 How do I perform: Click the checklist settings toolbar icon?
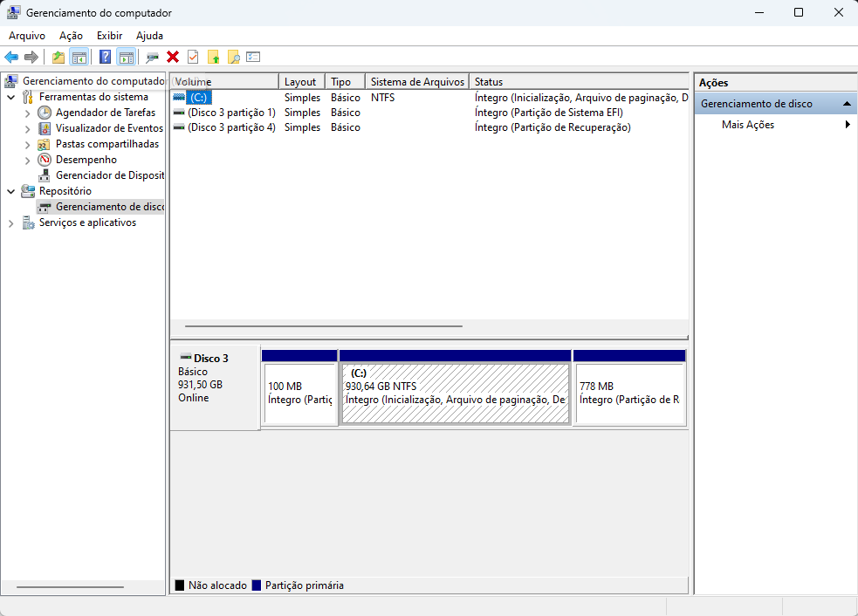[253, 57]
